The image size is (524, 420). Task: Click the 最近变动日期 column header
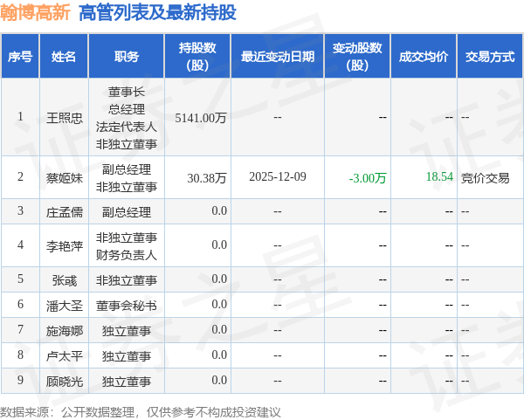point(277,57)
